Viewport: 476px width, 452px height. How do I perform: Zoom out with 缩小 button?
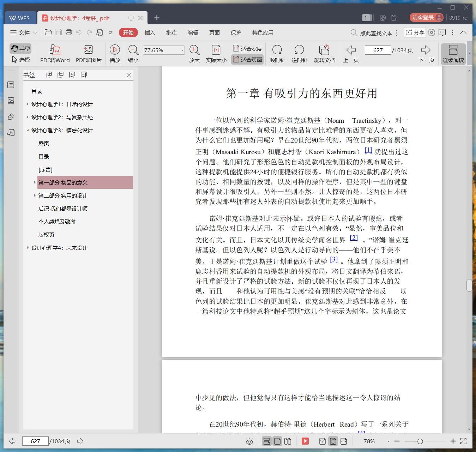point(133,54)
